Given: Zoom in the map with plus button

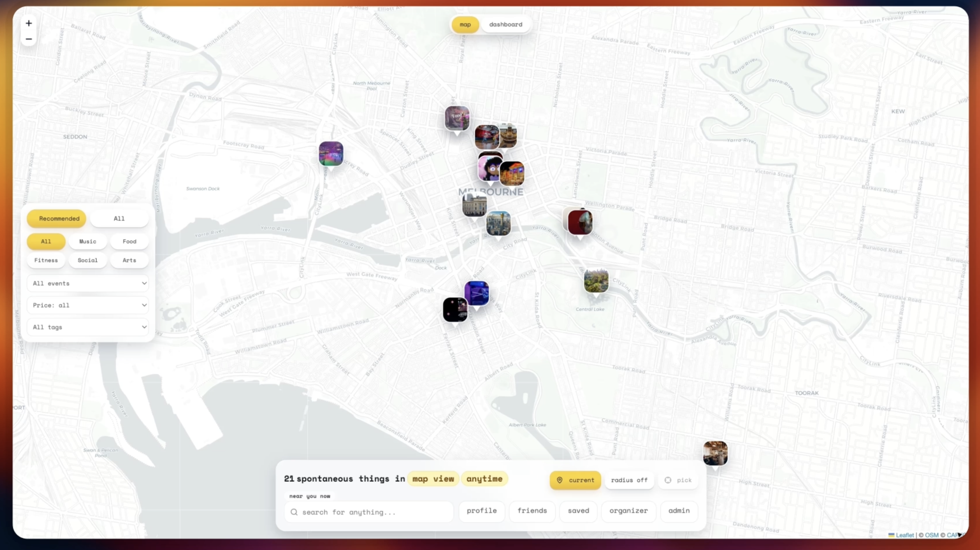Looking at the screenshot, I should (x=29, y=24).
